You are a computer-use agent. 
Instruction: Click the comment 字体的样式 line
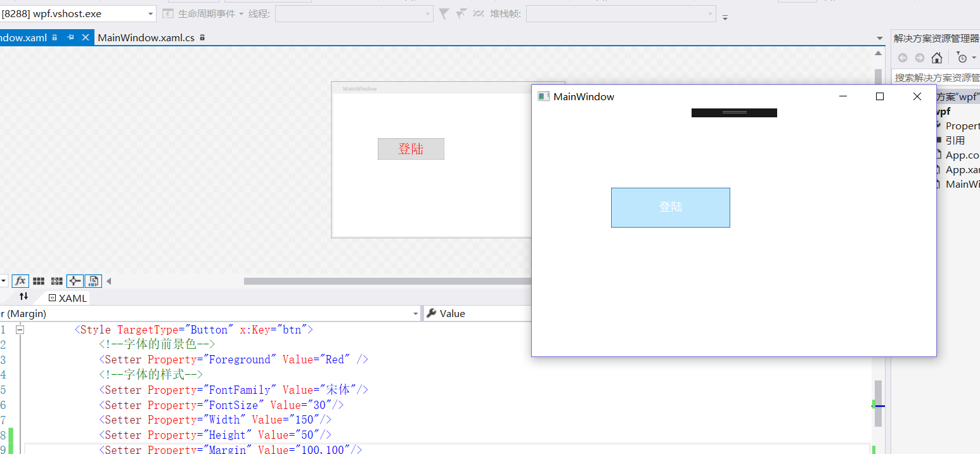tap(151, 375)
